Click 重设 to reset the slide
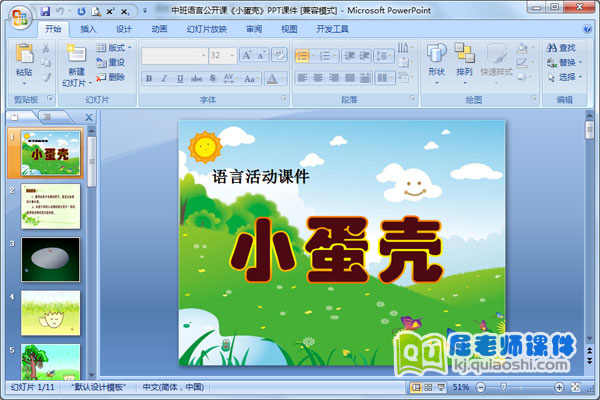Viewport: 600px width, 400px height. click(110, 62)
